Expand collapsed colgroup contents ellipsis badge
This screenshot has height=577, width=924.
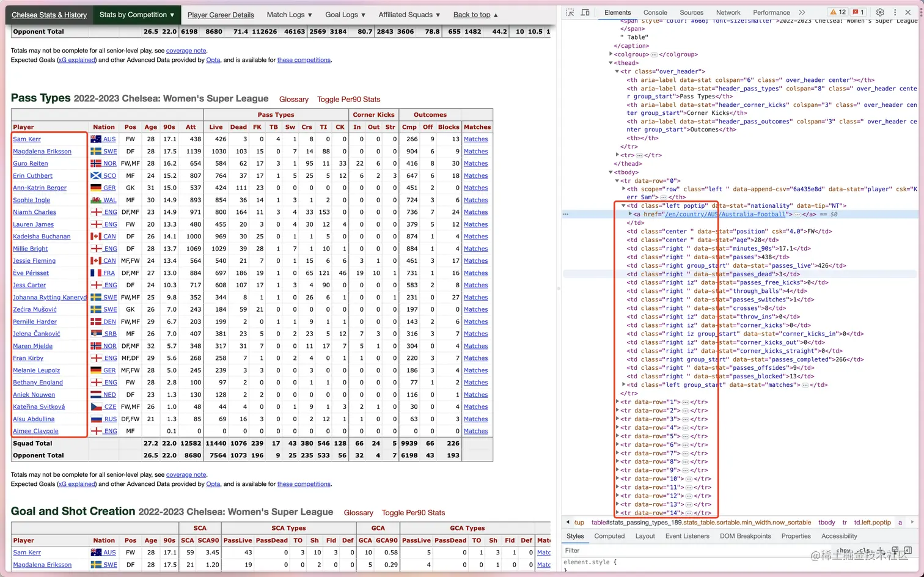tap(654, 54)
